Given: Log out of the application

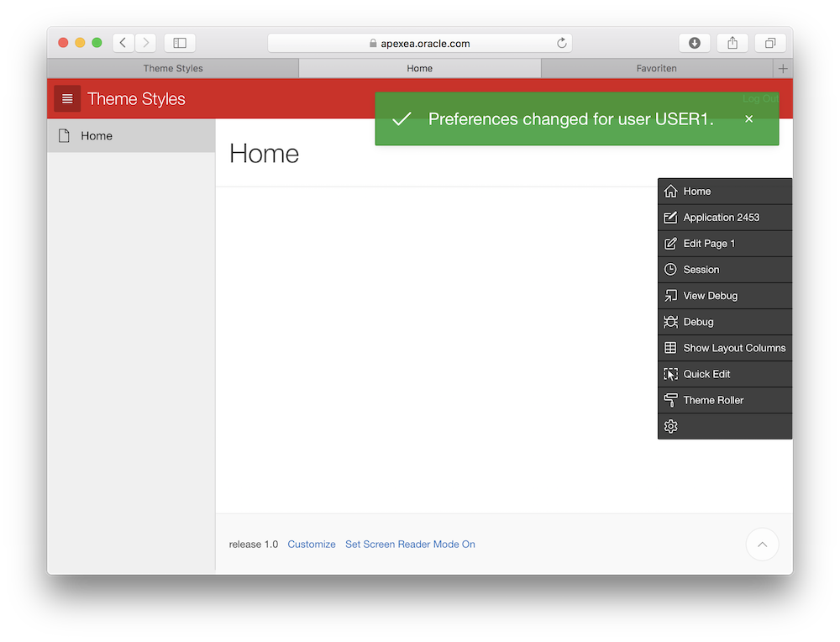Looking at the screenshot, I should pyautogui.click(x=759, y=98).
